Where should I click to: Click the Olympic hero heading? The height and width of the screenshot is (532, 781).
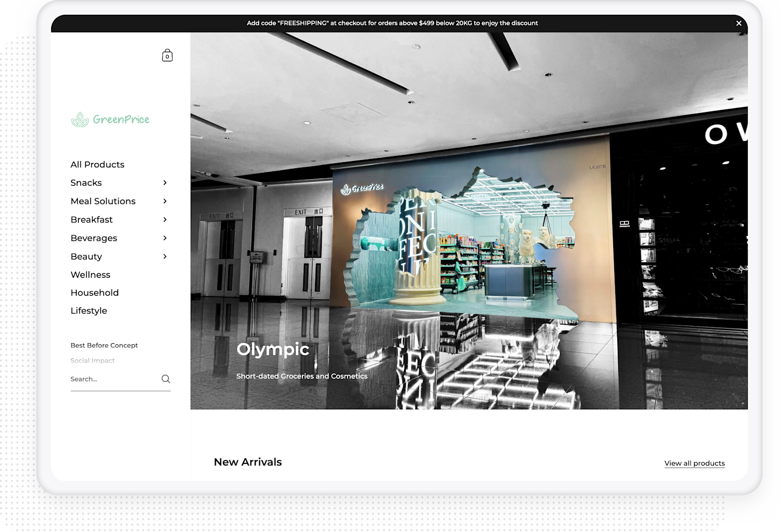[273, 349]
